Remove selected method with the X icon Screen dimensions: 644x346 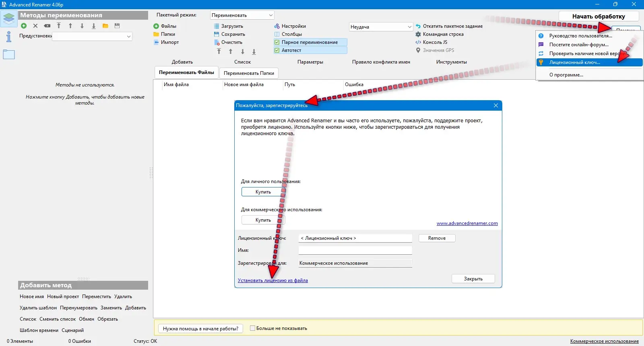35,26
